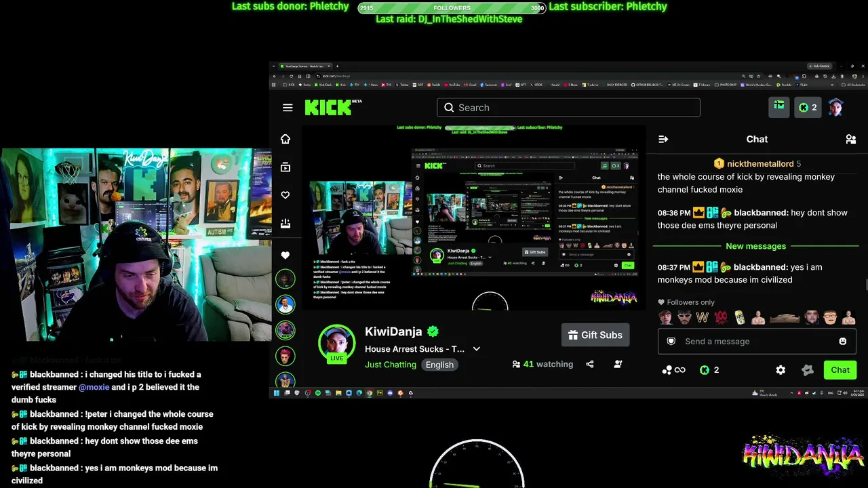Open the dashboard icon left of the KICKs balance

(779, 107)
